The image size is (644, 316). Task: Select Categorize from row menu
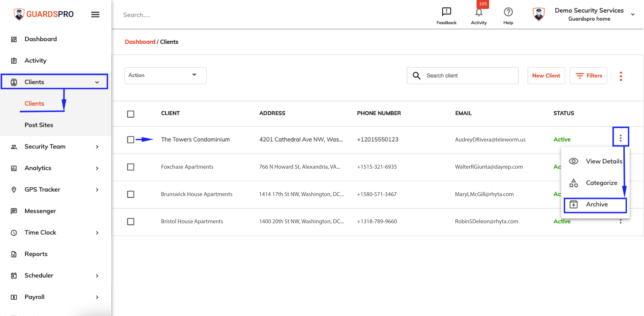click(595, 183)
